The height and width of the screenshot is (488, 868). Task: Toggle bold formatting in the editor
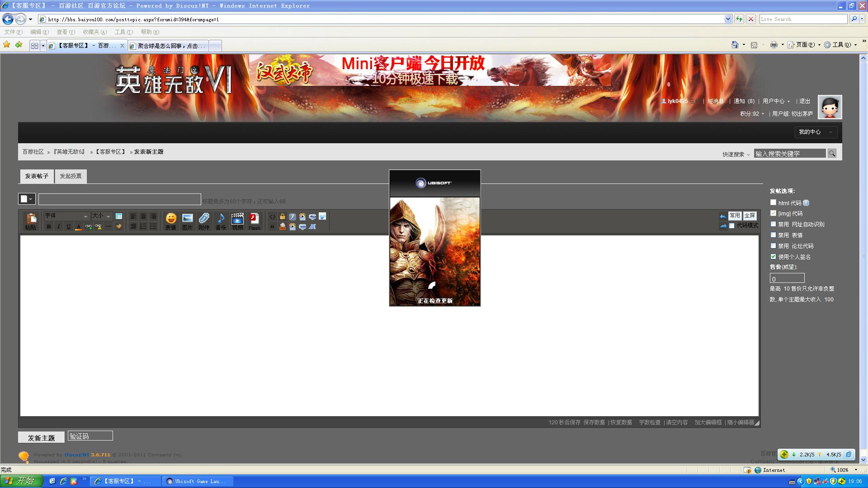pos(49,227)
